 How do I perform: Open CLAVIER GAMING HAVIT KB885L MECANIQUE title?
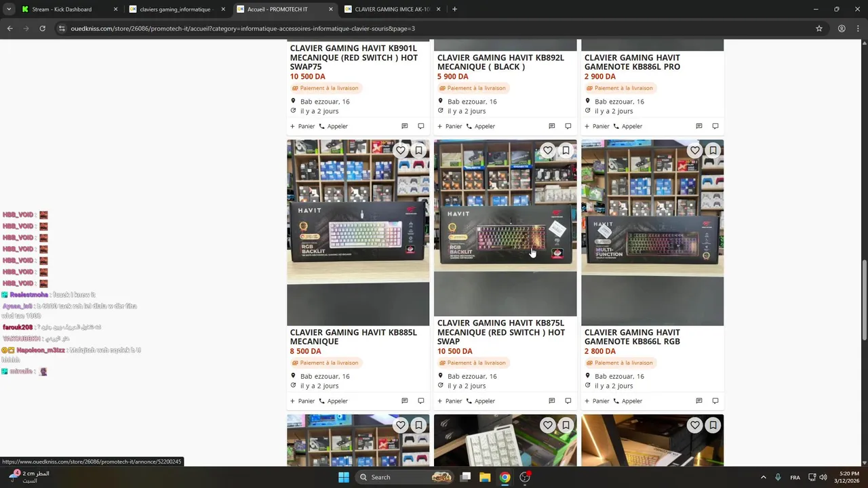pyautogui.click(x=353, y=337)
